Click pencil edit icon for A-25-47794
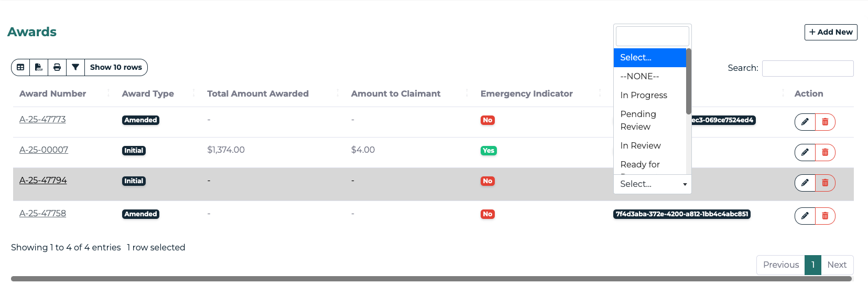 pos(805,183)
